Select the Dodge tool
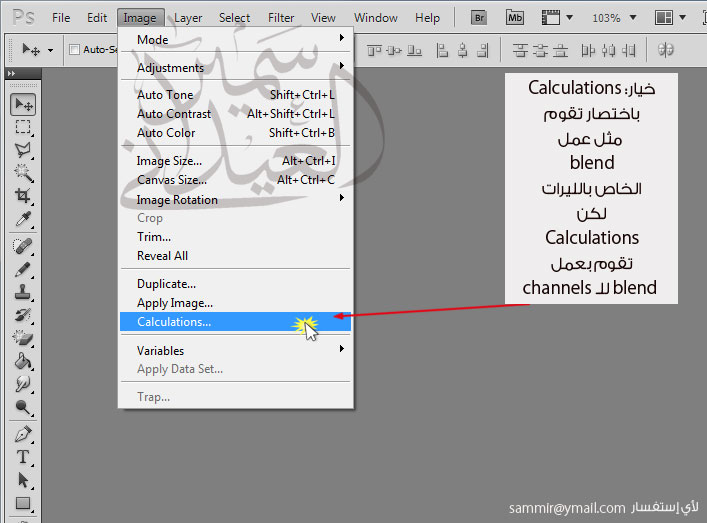Screen dimensions: 707x523 pyautogui.click(x=23, y=407)
